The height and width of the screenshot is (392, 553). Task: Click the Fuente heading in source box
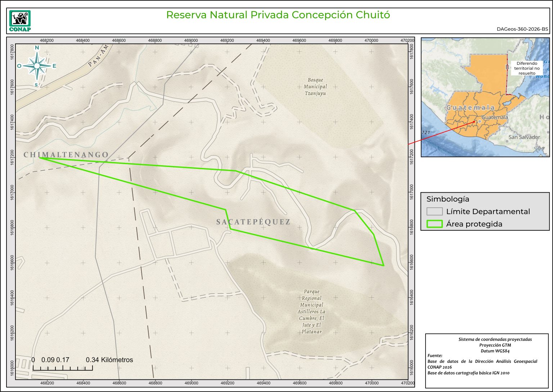435,355
